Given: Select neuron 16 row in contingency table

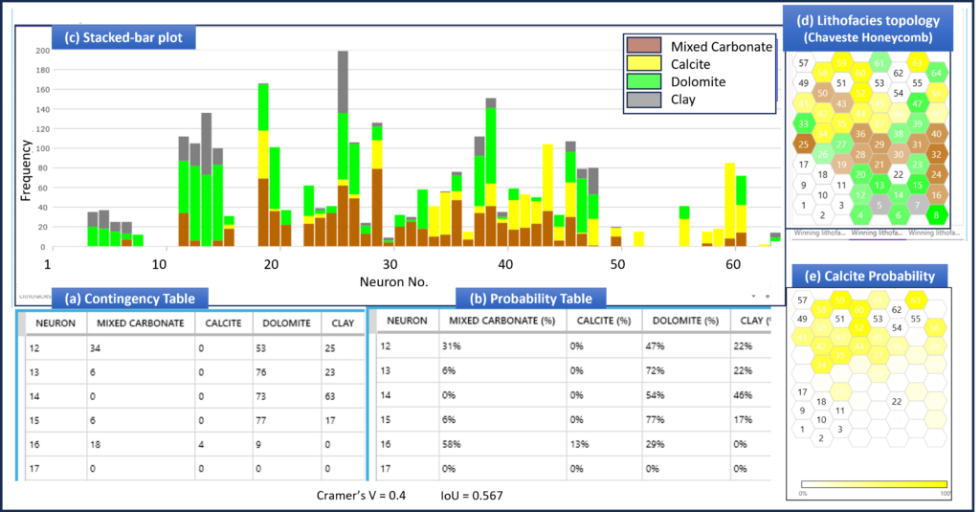Looking at the screenshot, I should (191, 444).
